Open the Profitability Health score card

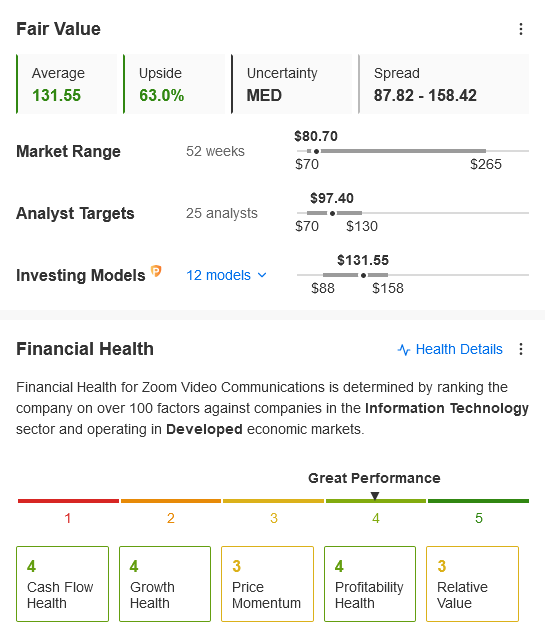pos(370,584)
